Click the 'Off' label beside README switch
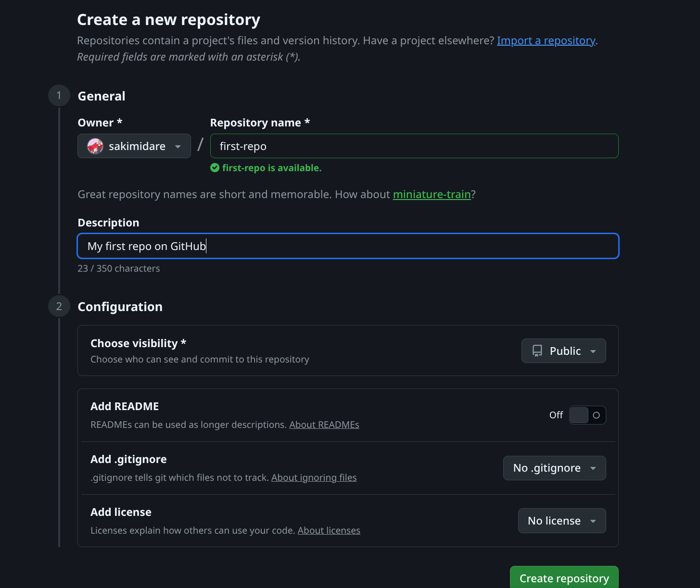 tap(556, 415)
